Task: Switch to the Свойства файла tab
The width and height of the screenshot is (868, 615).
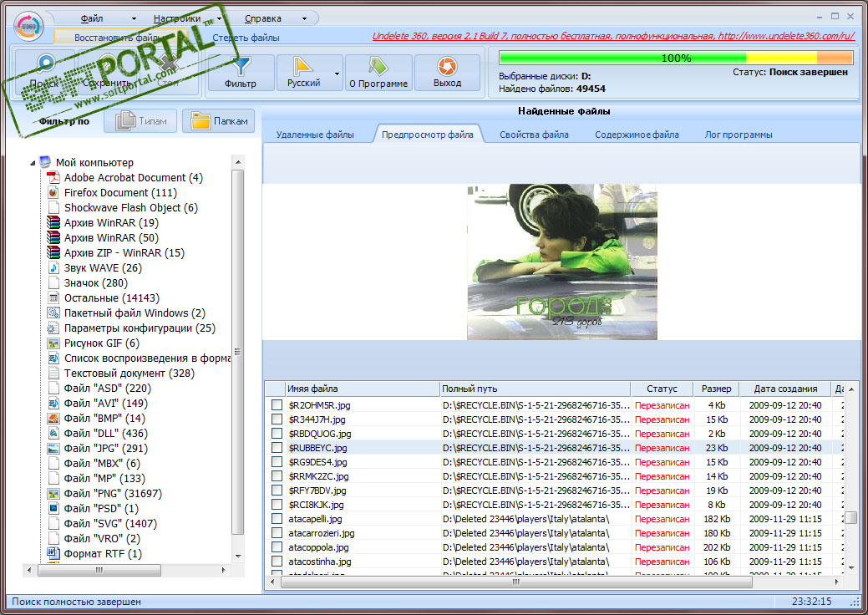Action: point(534,135)
